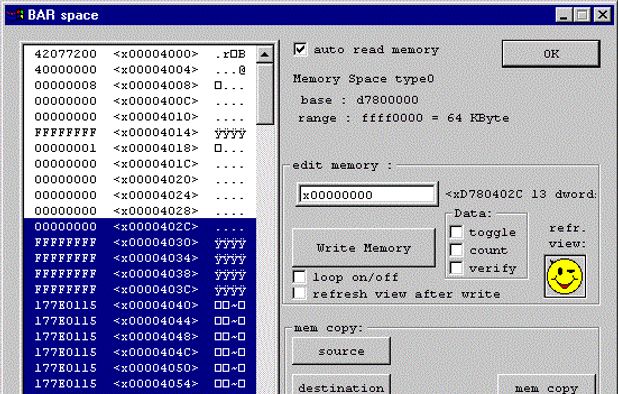
Task: Click the memory list scrollbar thumb
Action: 264,94
